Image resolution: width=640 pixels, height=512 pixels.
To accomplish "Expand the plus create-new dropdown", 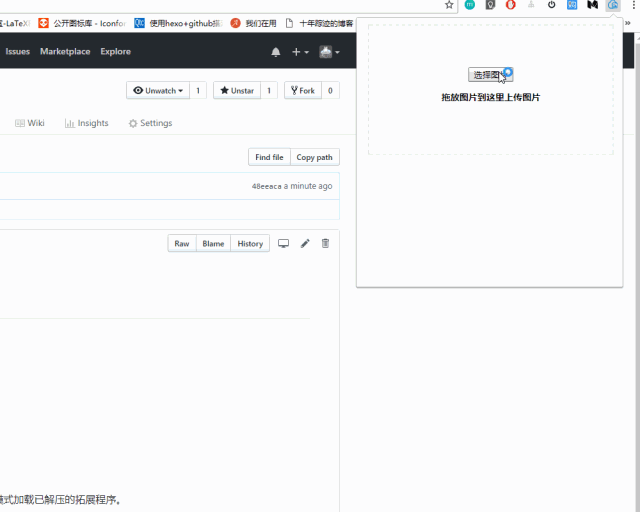I will tap(300, 52).
